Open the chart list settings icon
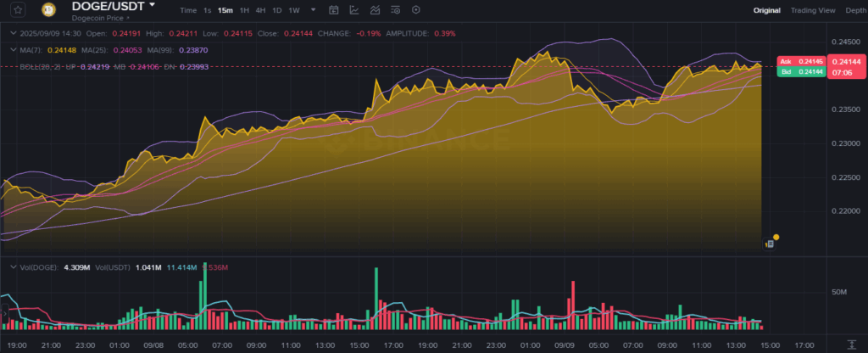Screen dimensions: 868x353 coord(395,10)
